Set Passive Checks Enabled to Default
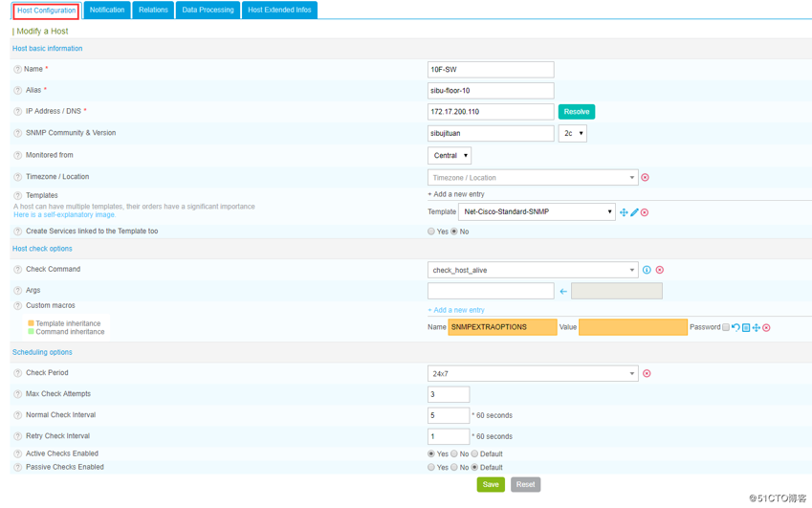812x508 pixels. pyautogui.click(x=474, y=467)
